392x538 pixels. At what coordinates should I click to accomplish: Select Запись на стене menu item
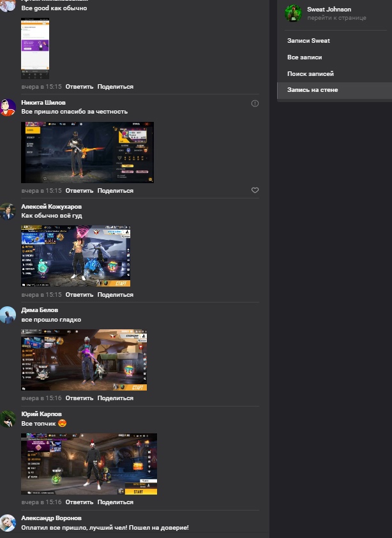point(312,90)
